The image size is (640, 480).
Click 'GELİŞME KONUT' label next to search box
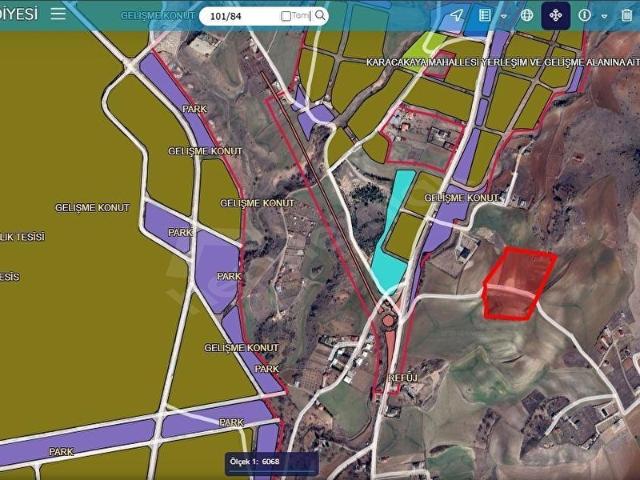[x=158, y=16]
